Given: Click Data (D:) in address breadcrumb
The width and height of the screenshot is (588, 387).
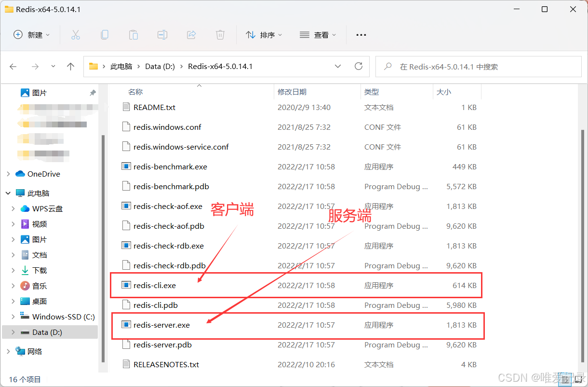Looking at the screenshot, I should click(x=160, y=67).
